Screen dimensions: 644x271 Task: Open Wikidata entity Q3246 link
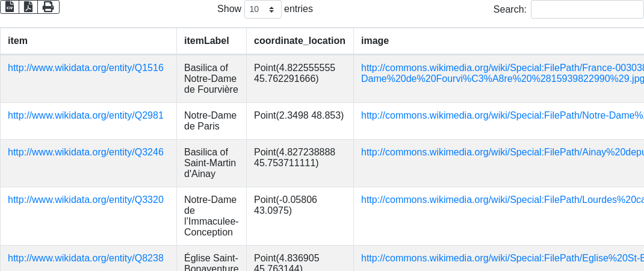pos(85,152)
